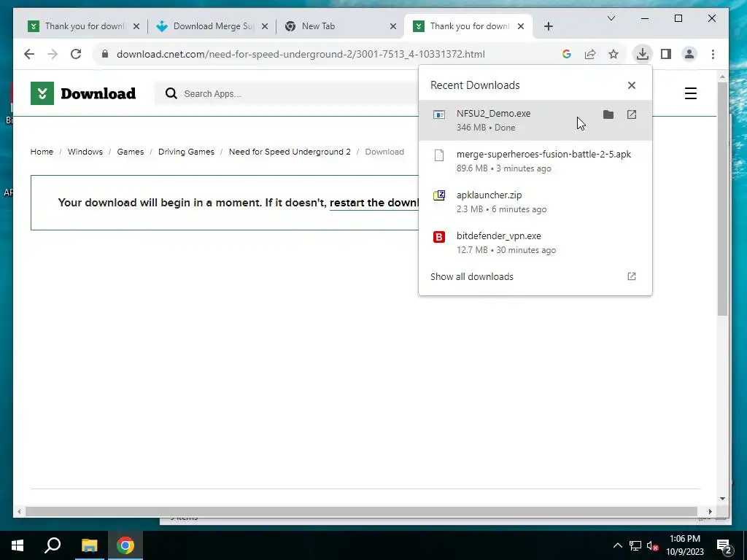Open the Chrome profile menu
This screenshot has width=747, height=560.
click(689, 54)
